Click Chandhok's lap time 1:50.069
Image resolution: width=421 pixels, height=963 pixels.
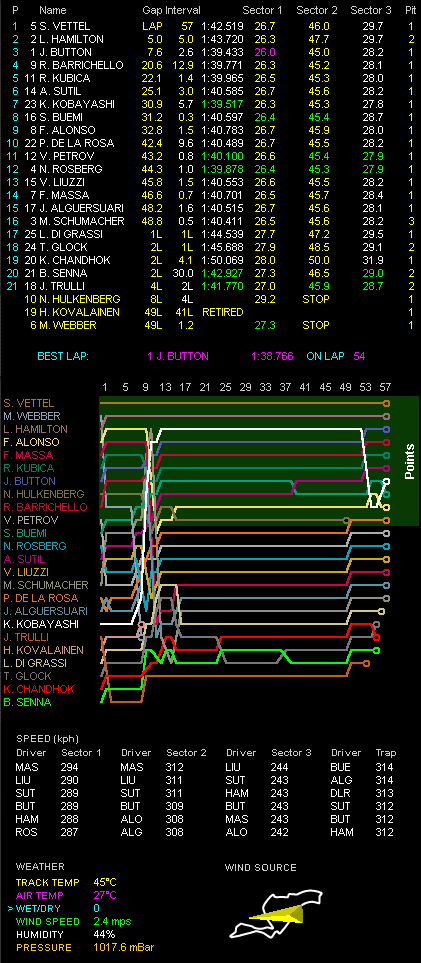click(x=222, y=260)
